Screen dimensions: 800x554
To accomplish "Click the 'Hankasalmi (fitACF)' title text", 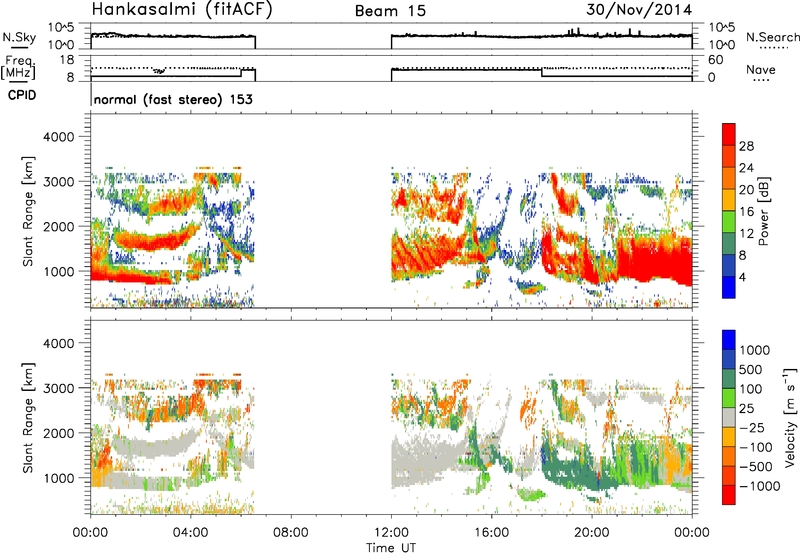I will [x=182, y=9].
